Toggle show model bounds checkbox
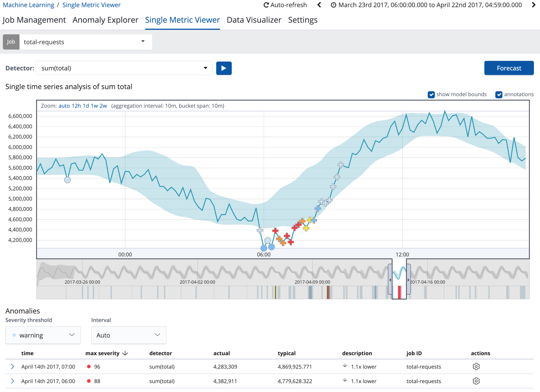The height and width of the screenshot is (392, 540). point(431,94)
